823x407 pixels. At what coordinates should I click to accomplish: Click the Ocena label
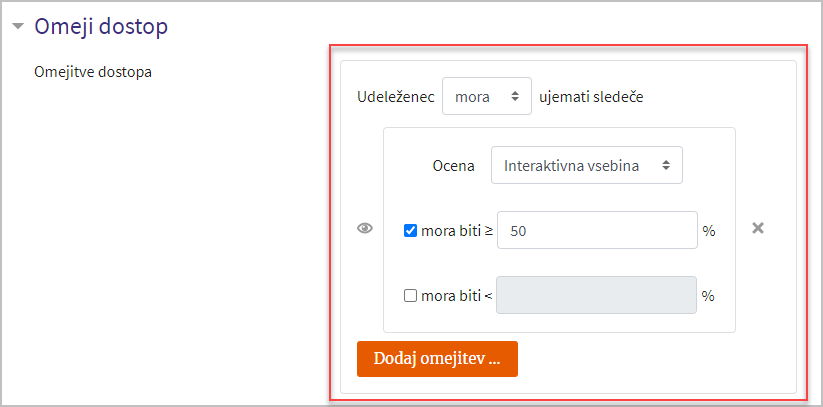click(453, 166)
